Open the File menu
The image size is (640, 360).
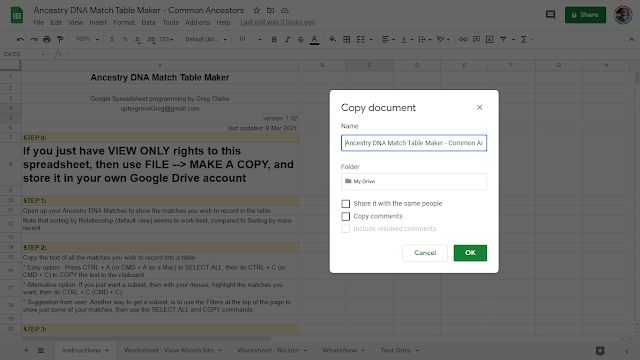[38, 22]
